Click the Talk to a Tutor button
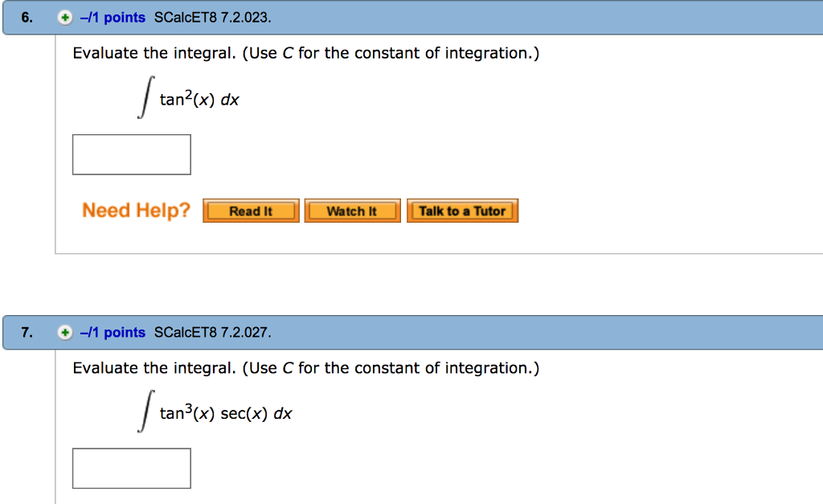The height and width of the screenshot is (504, 823). (x=462, y=211)
